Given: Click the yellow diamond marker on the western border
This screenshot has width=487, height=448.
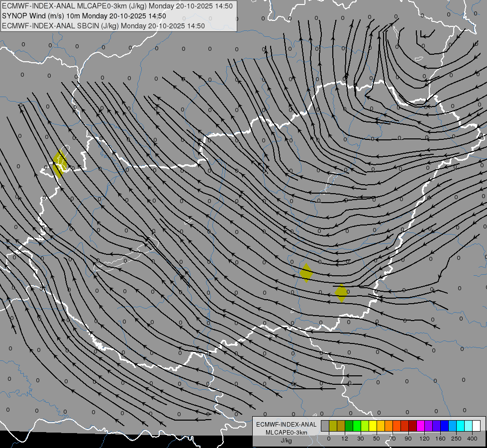Looking at the screenshot, I should coord(60,164).
